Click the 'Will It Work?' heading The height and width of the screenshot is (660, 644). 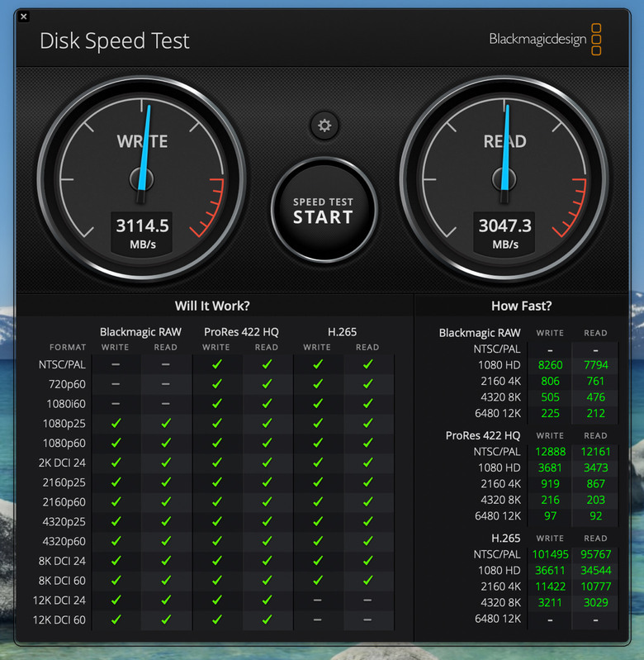[212, 306]
